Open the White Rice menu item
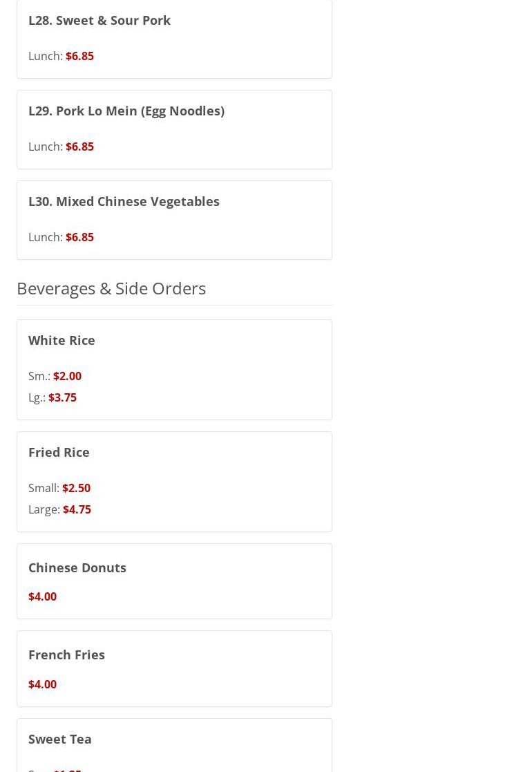 (61, 340)
